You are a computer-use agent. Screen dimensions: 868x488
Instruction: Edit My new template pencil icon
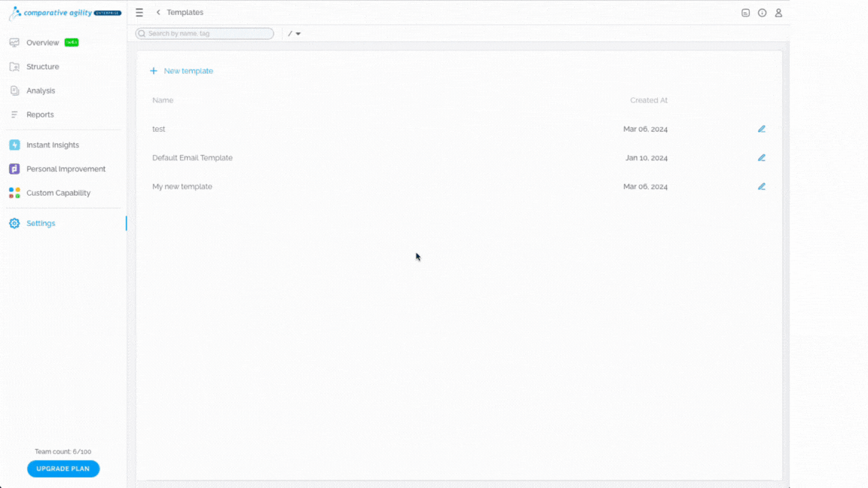(x=762, y=187)
